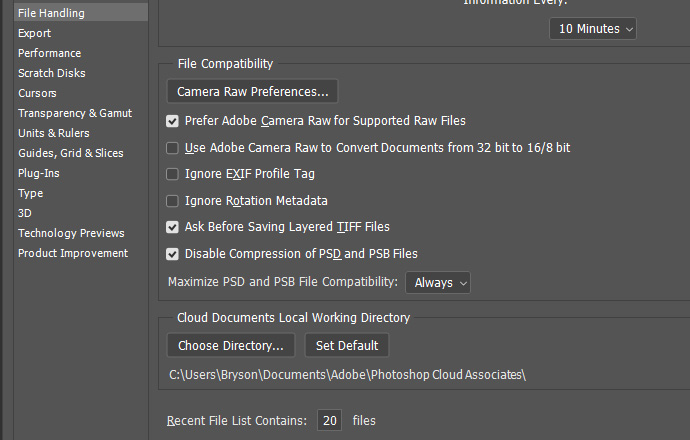Select Units & Rulers category
Viewport: 690px width, 440px height.
54,133
